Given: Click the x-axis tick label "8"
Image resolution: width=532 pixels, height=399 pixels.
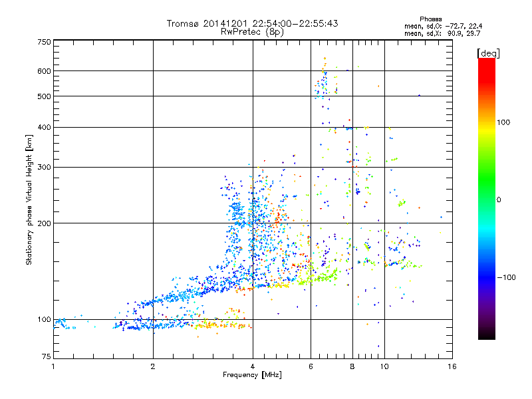Looking at the screenshot, I should click(352, 366).
